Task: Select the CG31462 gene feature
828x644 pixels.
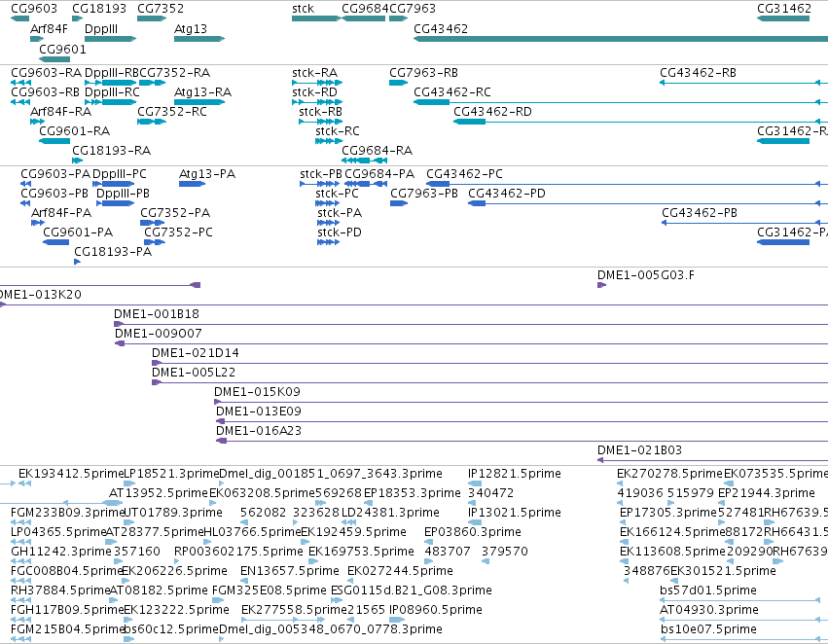Action: (x=783, y=18)
